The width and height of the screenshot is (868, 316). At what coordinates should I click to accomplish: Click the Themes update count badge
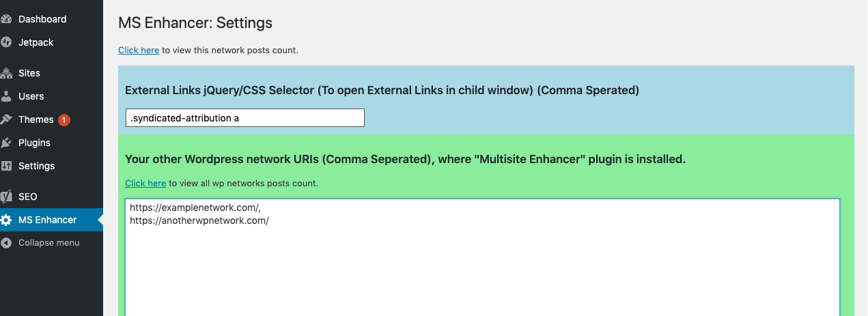[x=64, y=120]
